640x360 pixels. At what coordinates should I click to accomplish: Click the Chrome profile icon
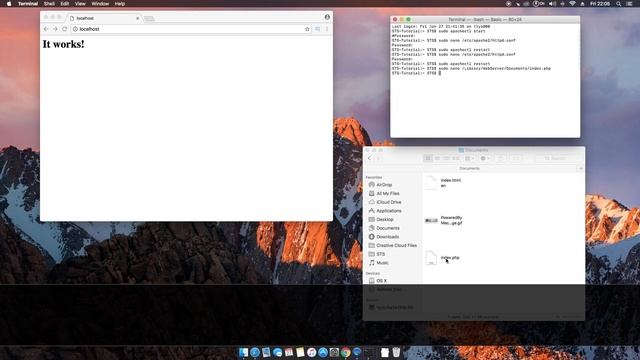327,17
